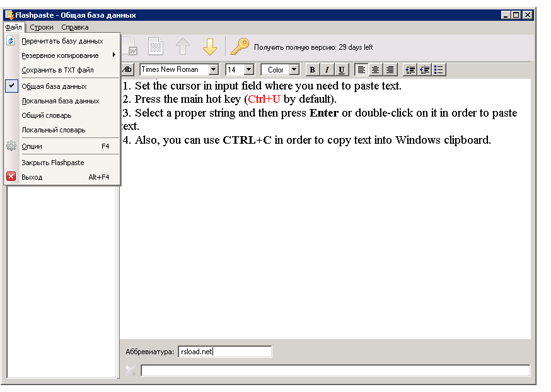Viewport: 551px width, 392px height.
Task: Click the Ab text format button
Action: click(127, 69)
